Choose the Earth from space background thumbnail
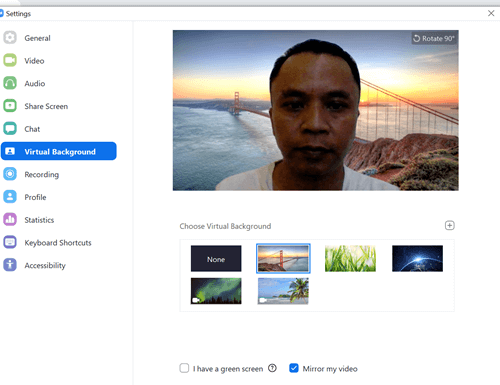This screenshot has height=385, width=500. coord(417,259)
